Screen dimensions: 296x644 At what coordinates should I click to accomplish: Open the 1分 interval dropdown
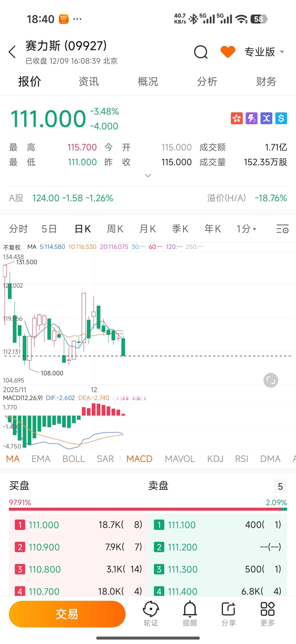pos(246,229)
